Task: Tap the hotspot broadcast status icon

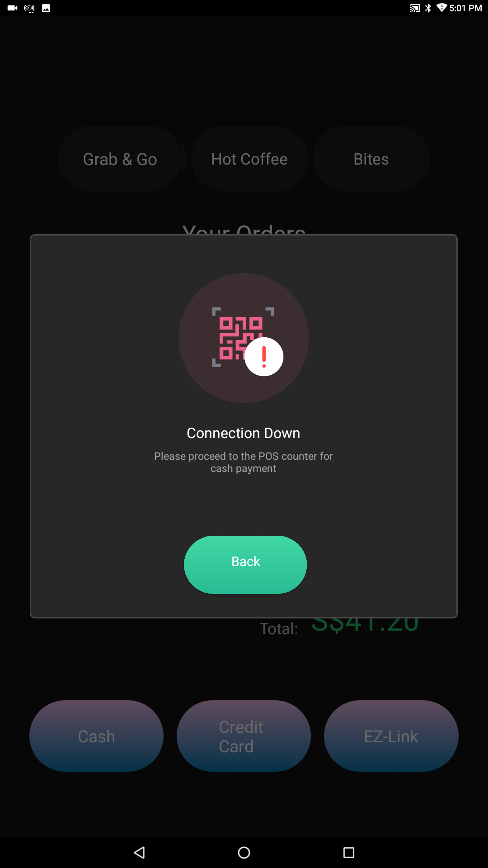Action: [29, 8]
